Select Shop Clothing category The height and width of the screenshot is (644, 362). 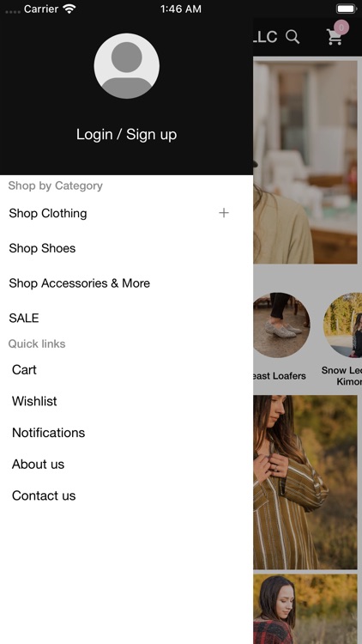tap(48, 213)
